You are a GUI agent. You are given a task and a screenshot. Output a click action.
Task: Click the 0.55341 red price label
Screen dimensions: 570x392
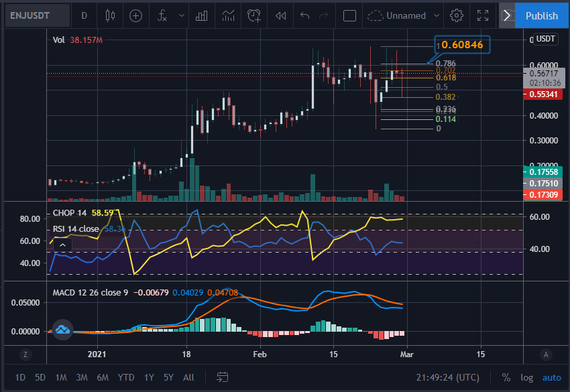pyautogui.click(x=543, y=94)
